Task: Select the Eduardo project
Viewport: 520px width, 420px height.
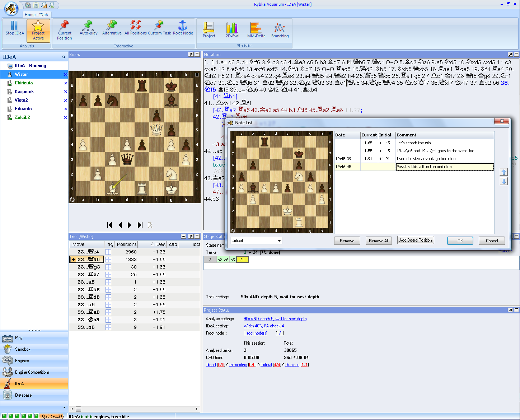Action: pyautogui.click(x=23, y=109)
